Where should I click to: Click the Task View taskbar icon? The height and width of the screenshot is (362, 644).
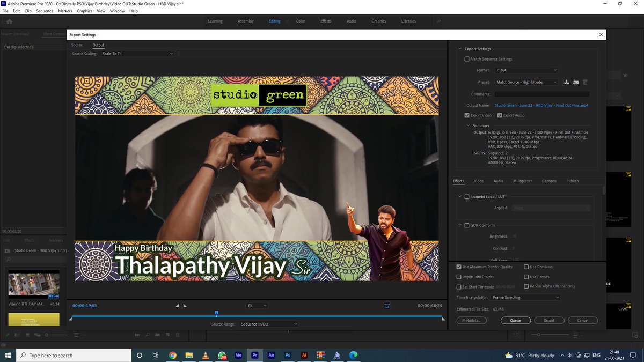click(x=156, y=355)
